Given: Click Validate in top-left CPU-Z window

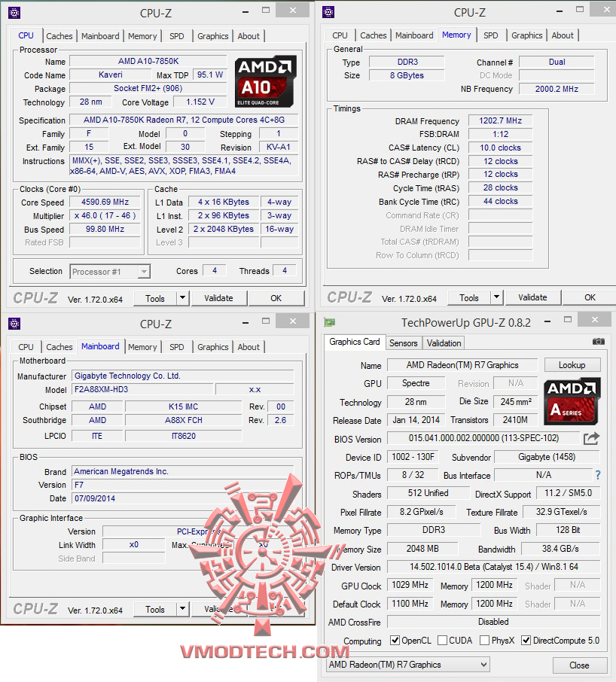Looking at the screenshot, I should coord(219,298).
